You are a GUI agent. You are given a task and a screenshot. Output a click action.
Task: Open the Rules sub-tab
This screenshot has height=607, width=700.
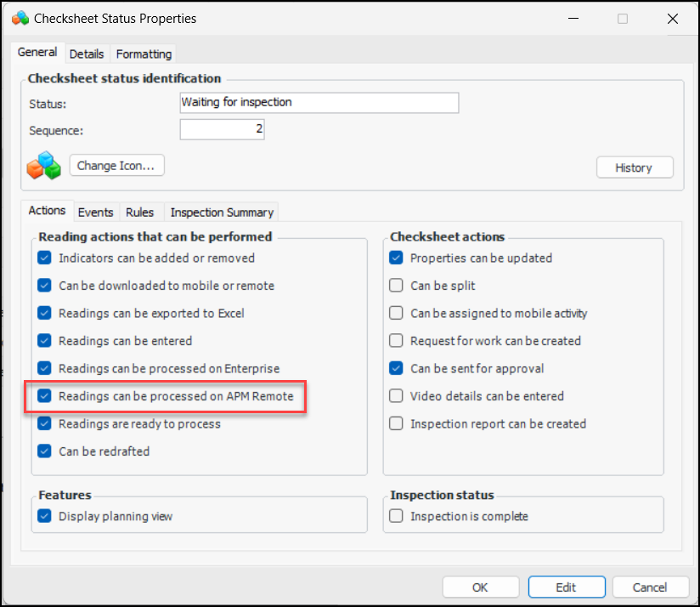pos(139,213)
